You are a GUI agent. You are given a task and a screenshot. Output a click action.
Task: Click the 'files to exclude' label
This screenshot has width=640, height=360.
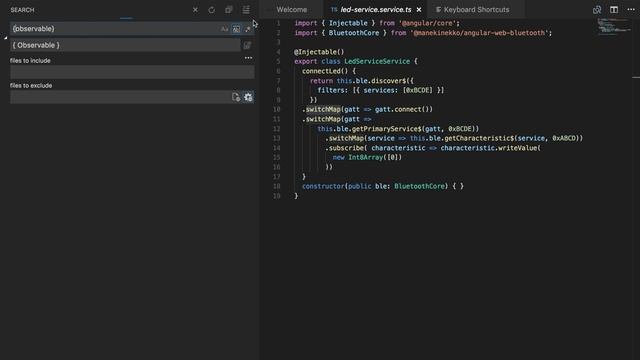pyautogui.click(x=31, y=85)
